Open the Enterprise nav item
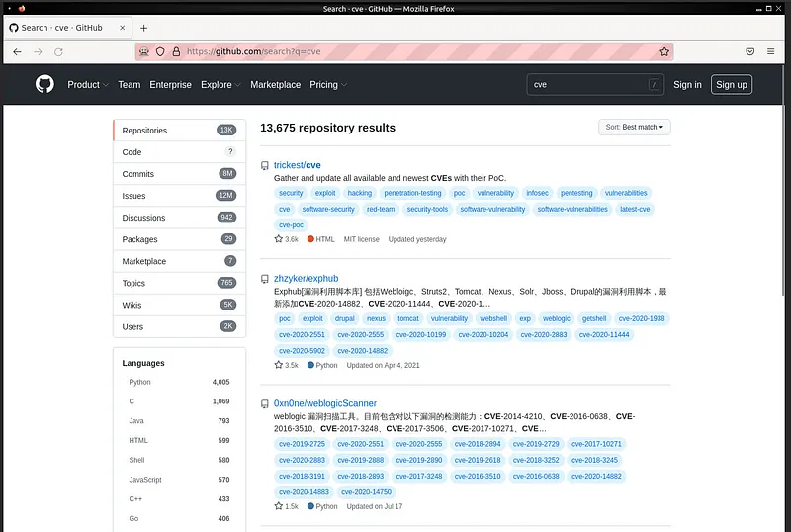This screenshot has width=791, height=532. click(x=170, y=85)
